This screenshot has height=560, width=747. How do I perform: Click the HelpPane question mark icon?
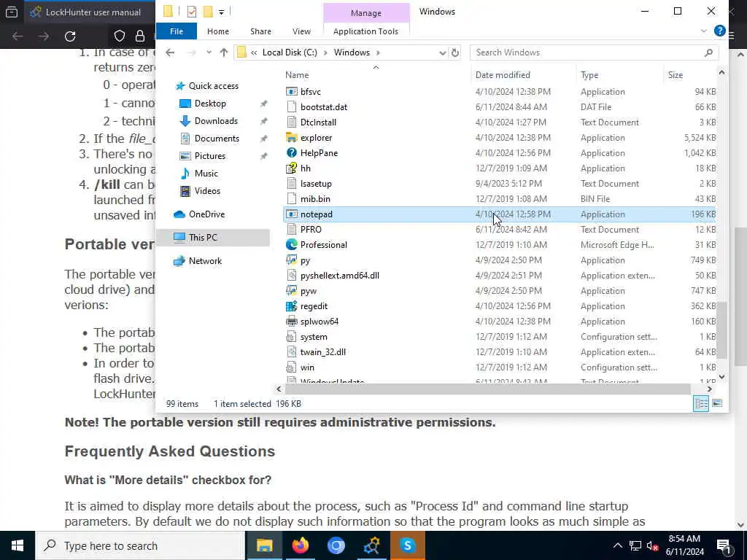click(x=292, y=153)
